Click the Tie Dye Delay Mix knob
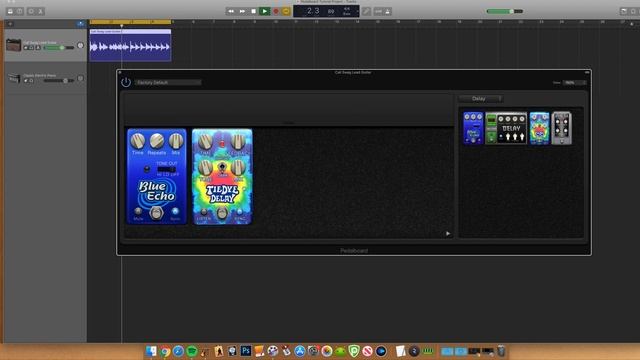Screen dimensions: 640x360 pyautogui.click(x=238, y=167)
